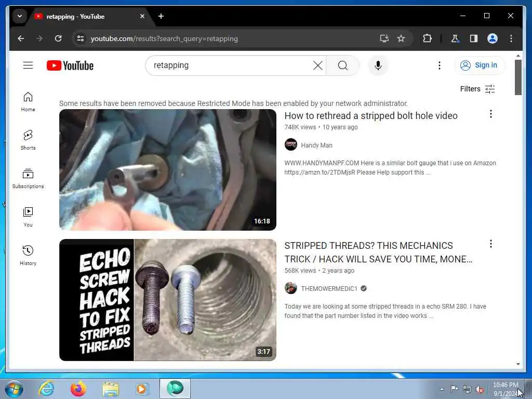Viewport: 532px width, 399px height.
Task: Open media player from taskbar
Action: click(142, 389)
